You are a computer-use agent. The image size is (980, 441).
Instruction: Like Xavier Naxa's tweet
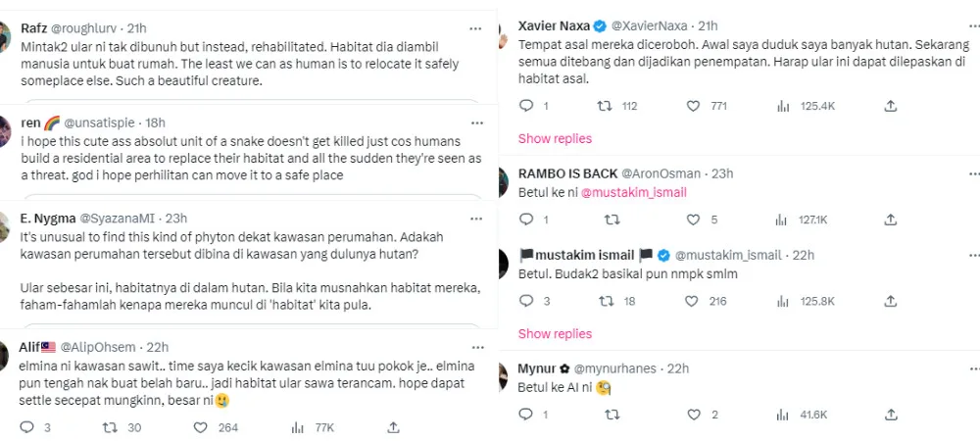click(x=694, y=106)
